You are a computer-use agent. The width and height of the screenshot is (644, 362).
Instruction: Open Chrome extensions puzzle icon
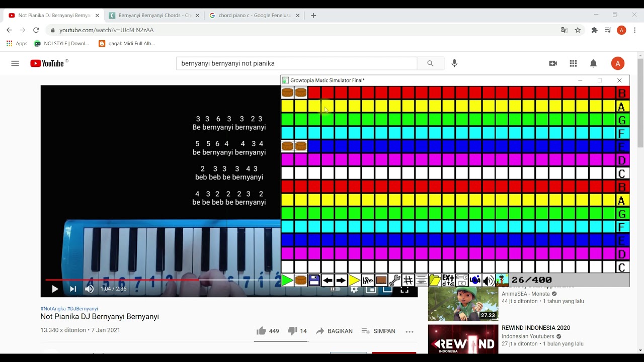coord(594,30)
